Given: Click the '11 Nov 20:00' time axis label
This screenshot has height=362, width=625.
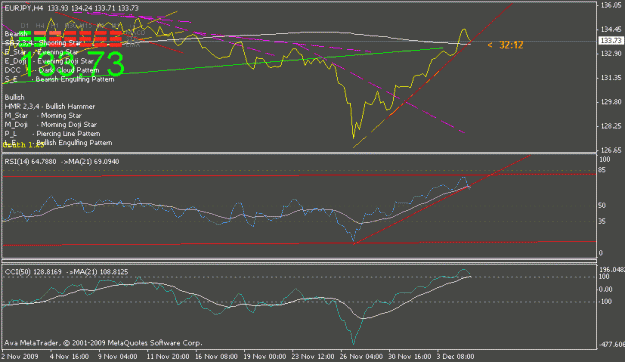Looking at the screenshot, I should tap(168, 356).
